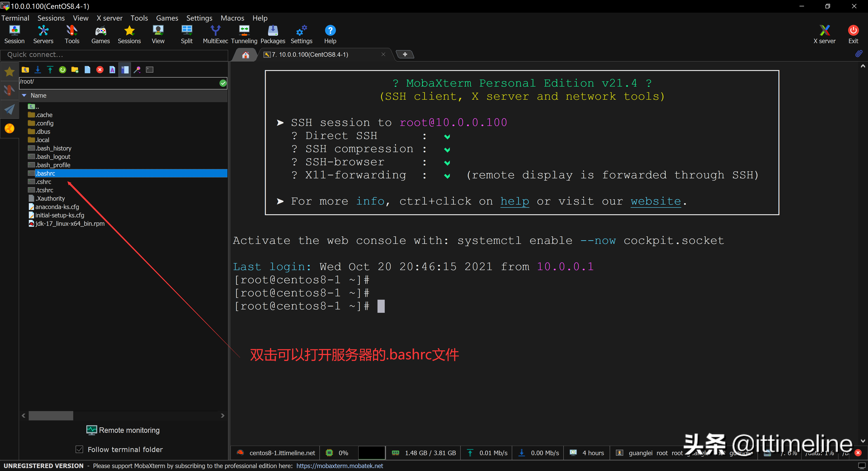Viewport: 868px width, 471px height.
Task: Click the red delete file icon
Action: (x=100, y=70)
